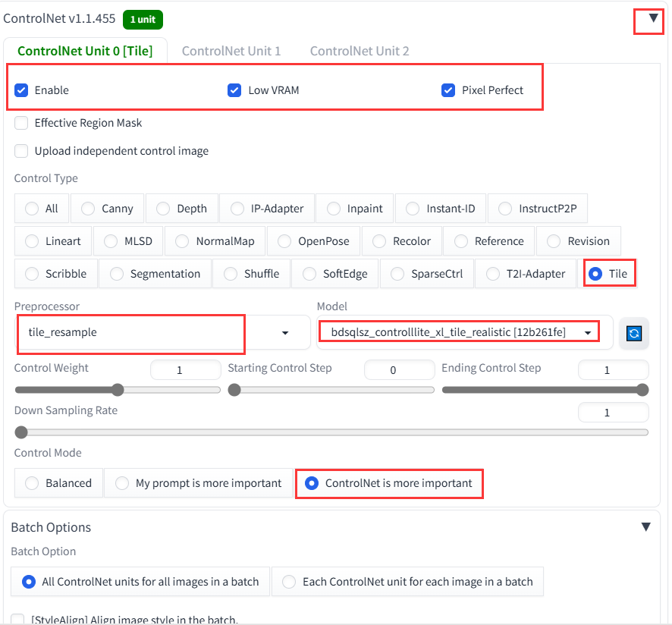Select OpenPose control type
Image resolution: width=672 pixels, height=625 pixels.
click(x=313, y=241)
